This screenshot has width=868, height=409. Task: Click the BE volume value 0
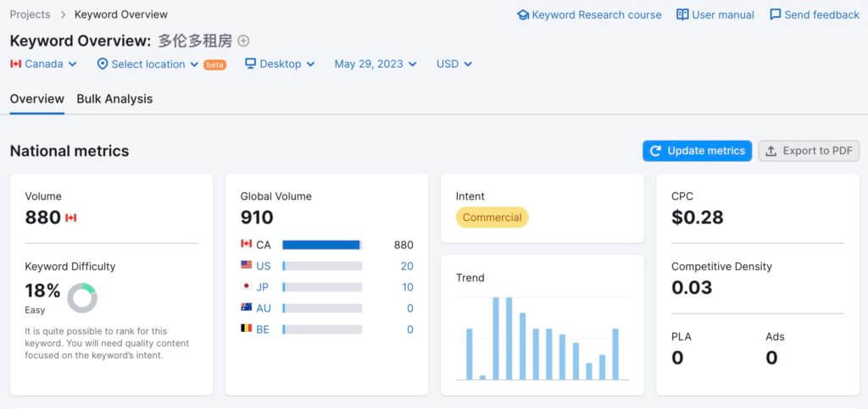point(410,329)
